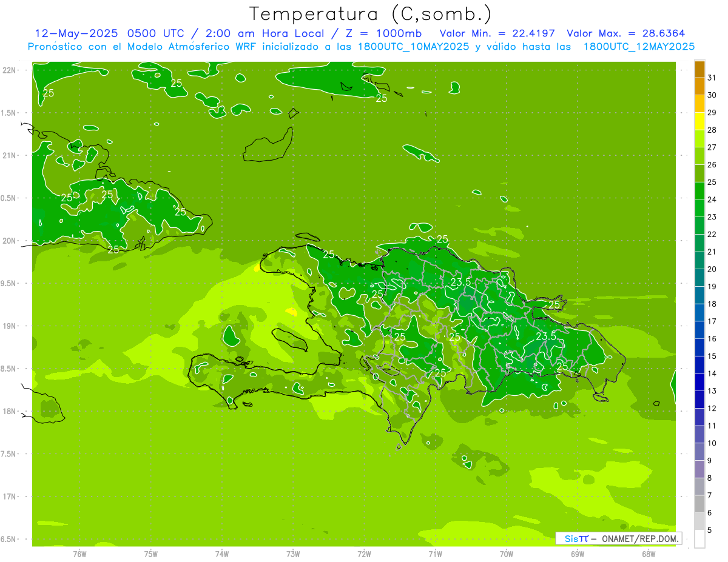The height and width of the screenshot is (562, 728).
Task: Pick the legend swatch between 29 and 30
Action: coord(699,104)
